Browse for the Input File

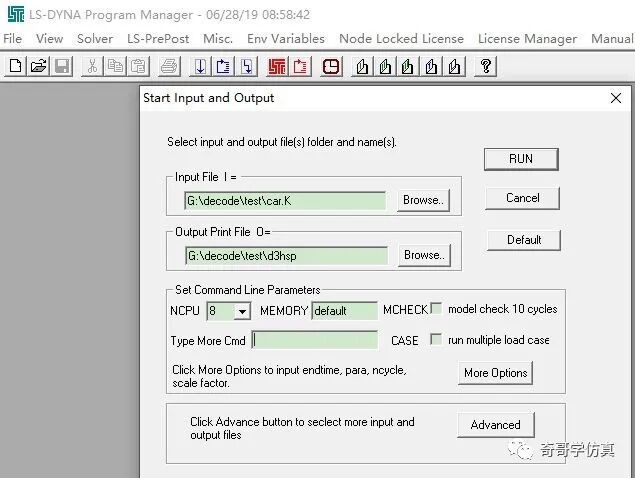[x=423, y=200]
